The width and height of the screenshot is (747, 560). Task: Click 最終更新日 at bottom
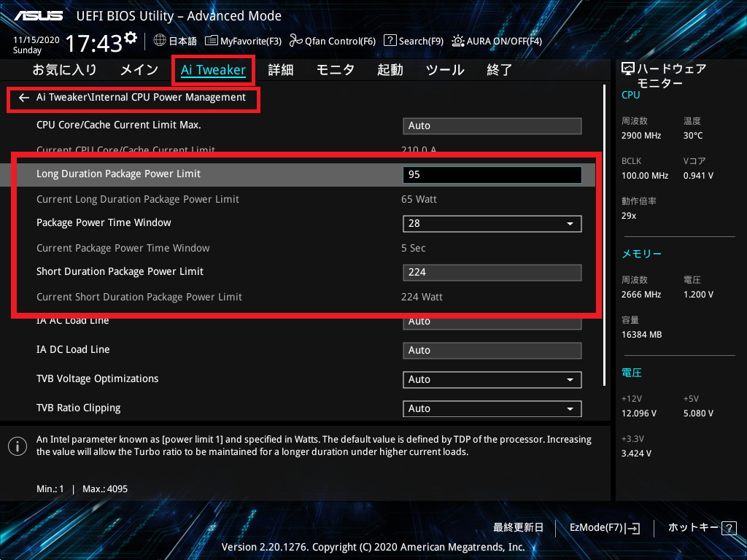pyautogui.click(x=518, y=527)
